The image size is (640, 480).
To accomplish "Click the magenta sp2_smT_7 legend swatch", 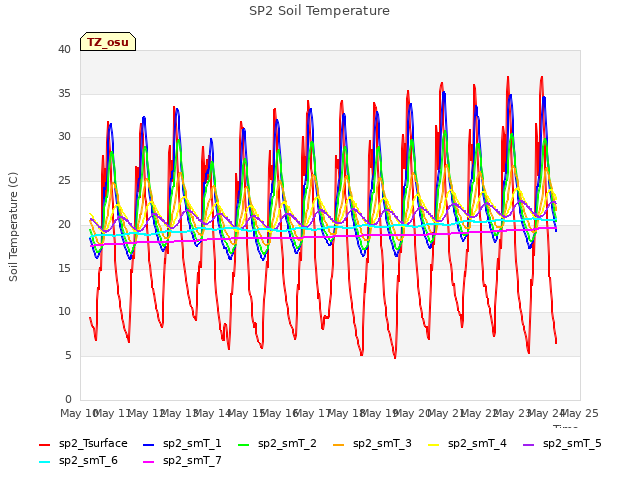I will [x=149, y=462].
